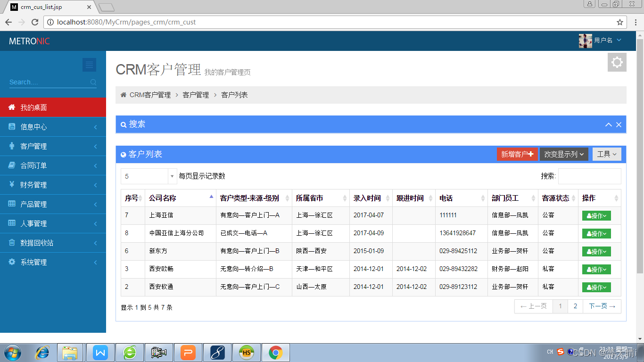Click the 信息中心 icon in sidebar
This screenshot has height=362, width=644.
pos(11,126)
